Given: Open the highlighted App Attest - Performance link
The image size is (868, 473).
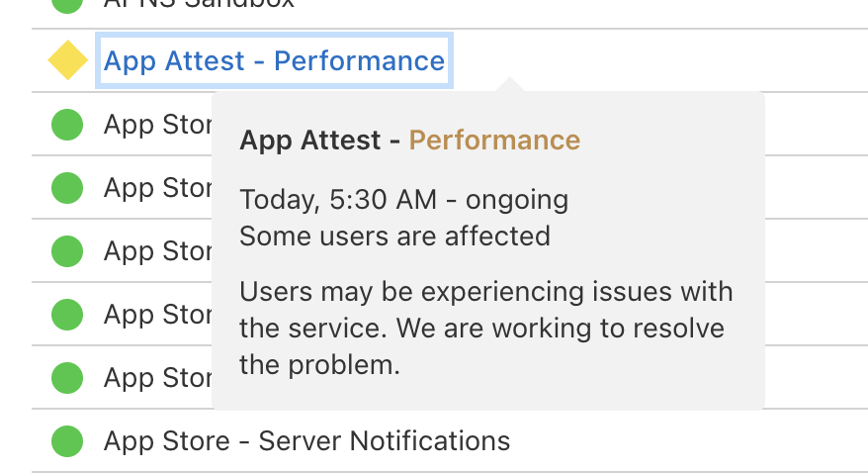Looking at the screenshot, I should click(x=274, y=61).
